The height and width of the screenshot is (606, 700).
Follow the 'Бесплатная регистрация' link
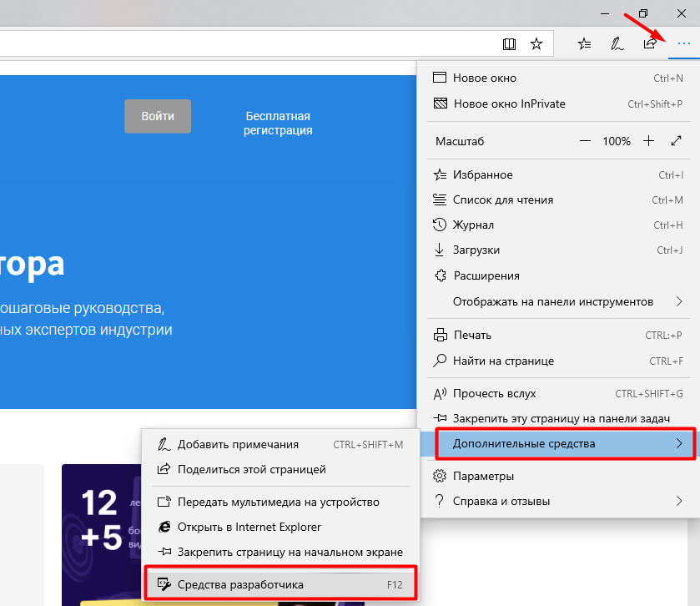tap(278, 123)
